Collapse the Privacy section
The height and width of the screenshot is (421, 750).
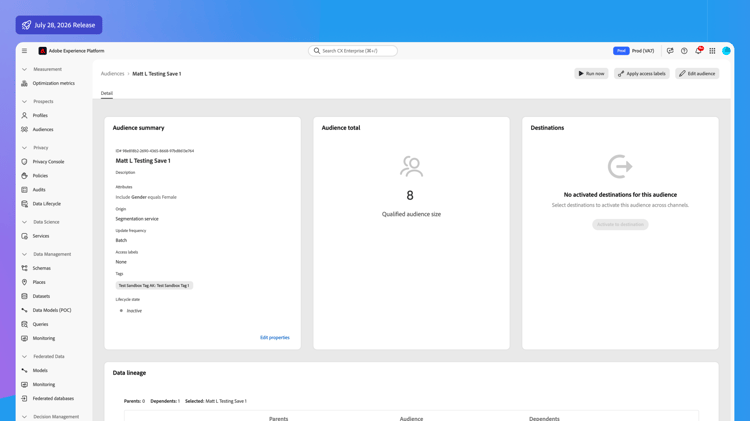coord(24,148)
